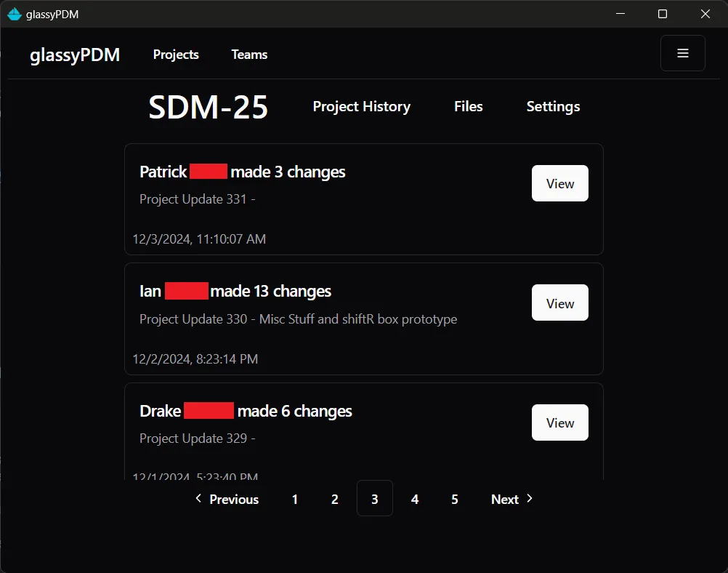728x573 pixels.
Task: Click the glassyPDM icon in the title bar
Action: [14, 14]
